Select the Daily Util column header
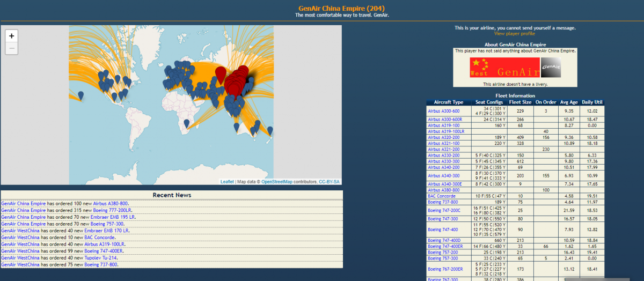 click(592, 102)
